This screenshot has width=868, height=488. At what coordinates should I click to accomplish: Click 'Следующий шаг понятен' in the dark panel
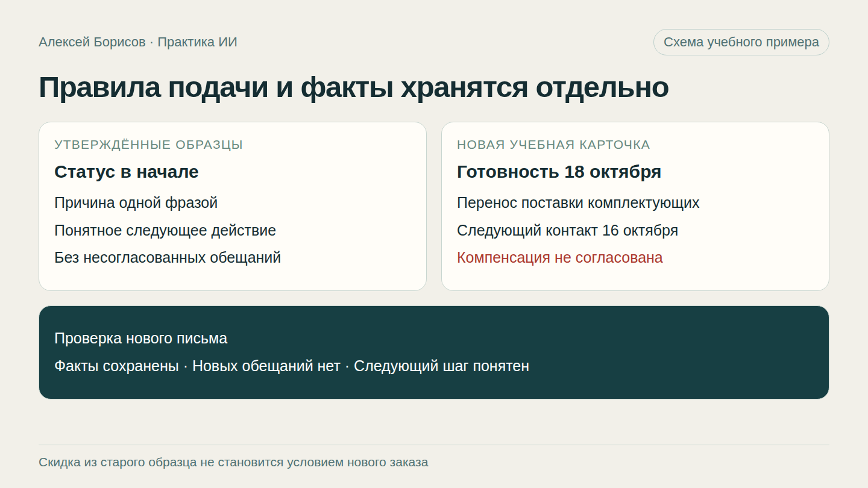[441, 366]
